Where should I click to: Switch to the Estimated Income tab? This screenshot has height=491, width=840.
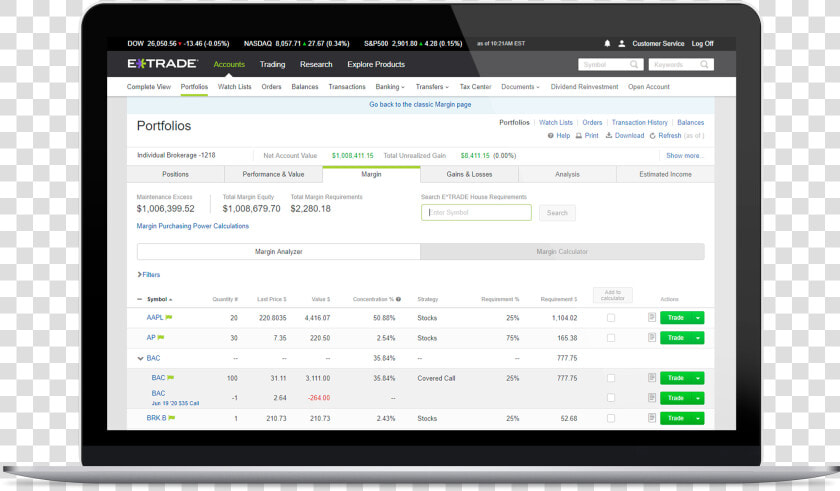coord(665,174)
